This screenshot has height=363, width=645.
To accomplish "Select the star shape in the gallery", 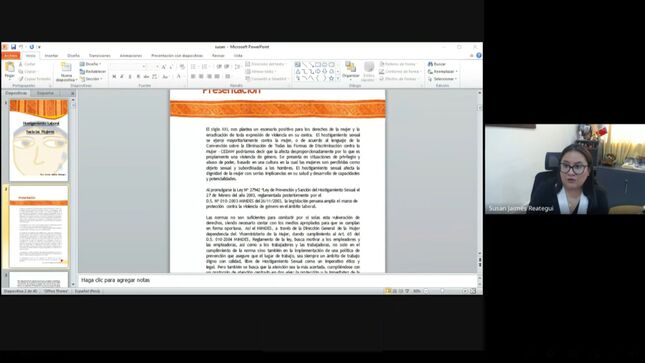I will [331, 78].
